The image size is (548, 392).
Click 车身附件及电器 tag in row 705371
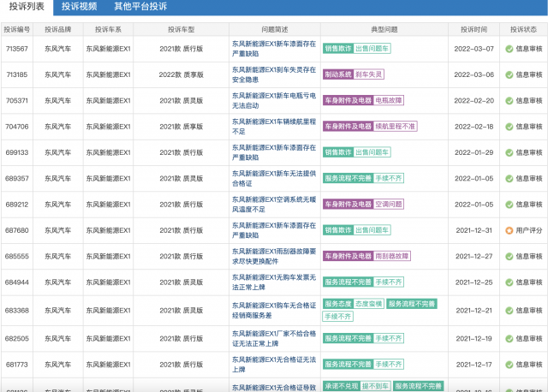(348, 101)
